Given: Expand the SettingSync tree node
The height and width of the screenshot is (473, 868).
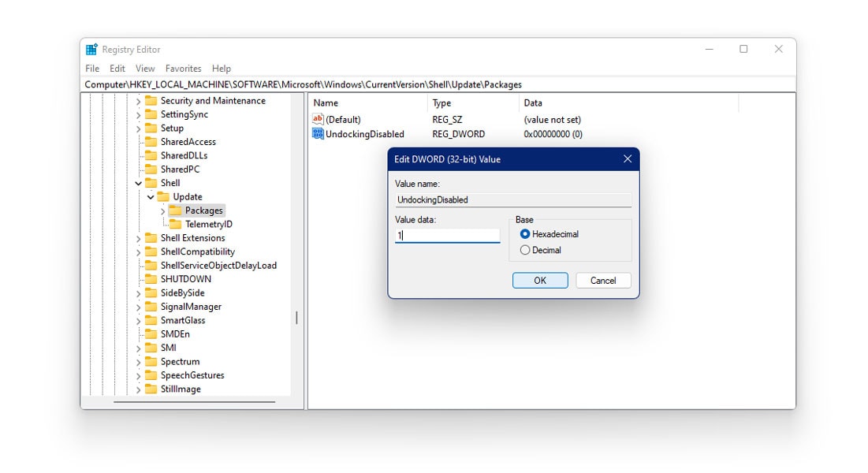Looking at the screenshot, I should click(139, 114).
